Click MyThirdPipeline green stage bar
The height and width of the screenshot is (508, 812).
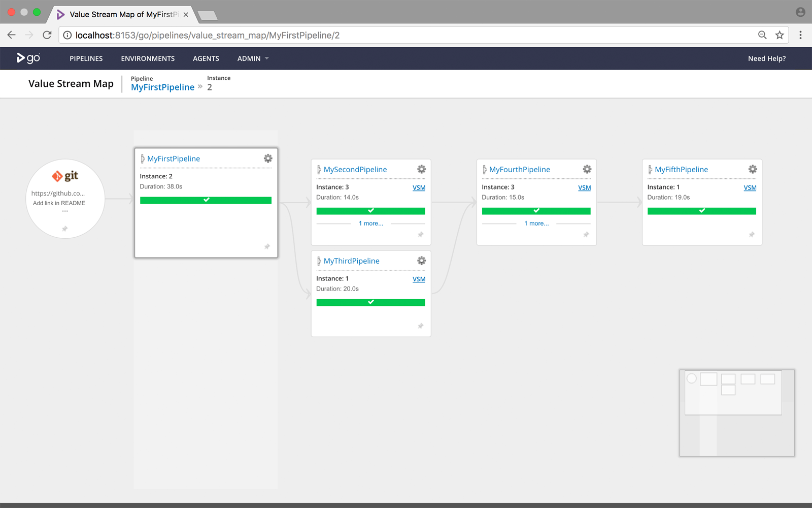(x=370, y=302)
